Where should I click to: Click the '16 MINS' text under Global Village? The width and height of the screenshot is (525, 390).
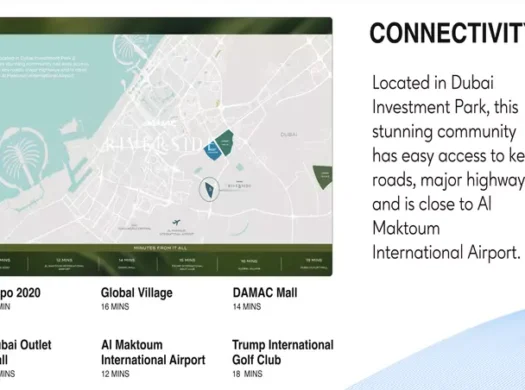point(115,307)
